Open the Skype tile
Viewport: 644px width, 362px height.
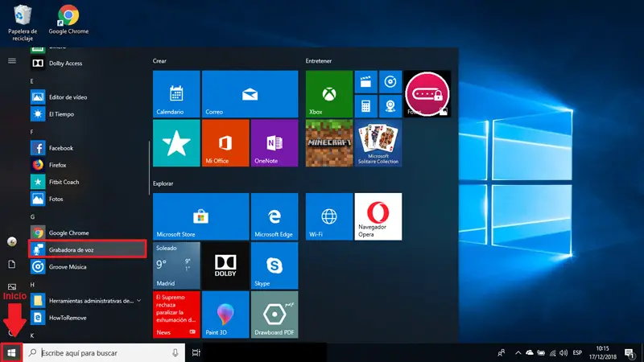point(275,265)
